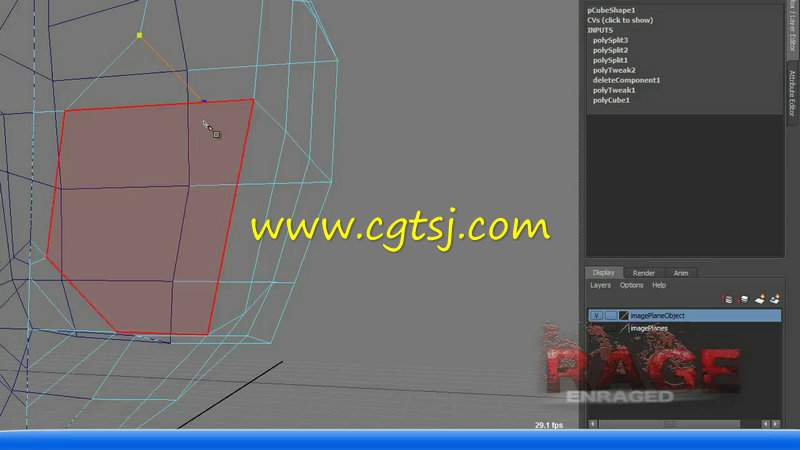The width and height of the screenshot is (800, 450).
Task: Create a new empty display layer
Action: [760, 299]
